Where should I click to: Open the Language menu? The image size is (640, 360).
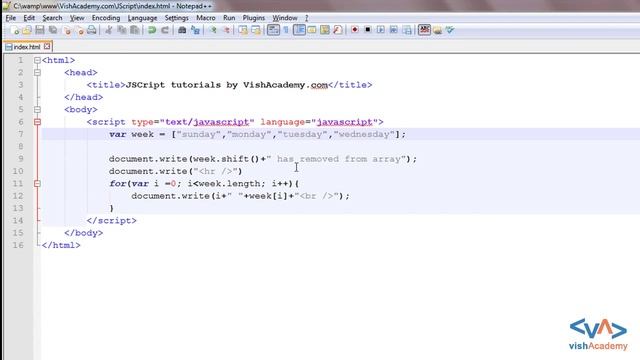[142, 18]
